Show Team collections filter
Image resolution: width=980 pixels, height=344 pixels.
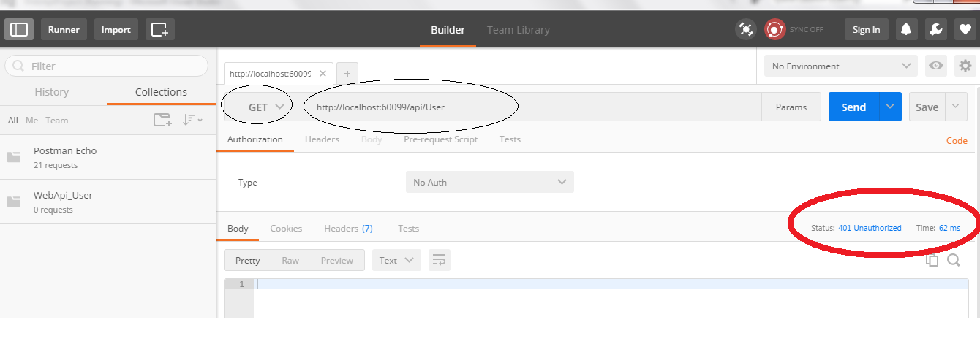56,120
